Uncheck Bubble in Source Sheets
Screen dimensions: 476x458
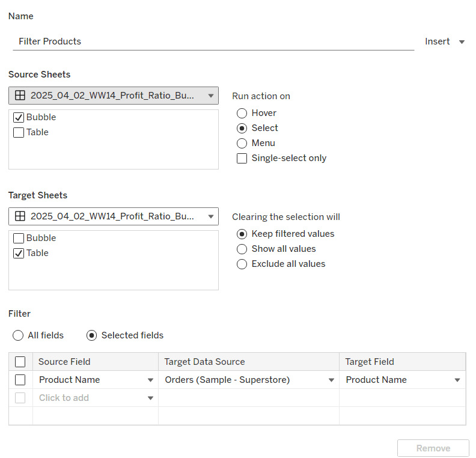coord(19,118)
